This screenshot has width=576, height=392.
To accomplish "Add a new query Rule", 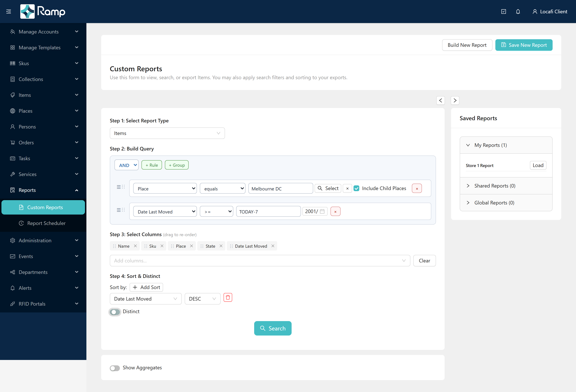I will pos(152,165).
